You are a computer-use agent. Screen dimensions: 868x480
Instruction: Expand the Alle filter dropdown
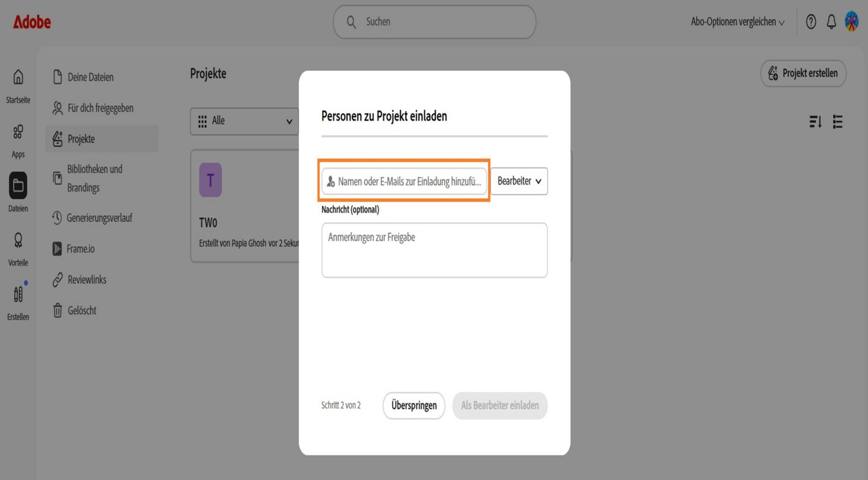pos(244,121)
